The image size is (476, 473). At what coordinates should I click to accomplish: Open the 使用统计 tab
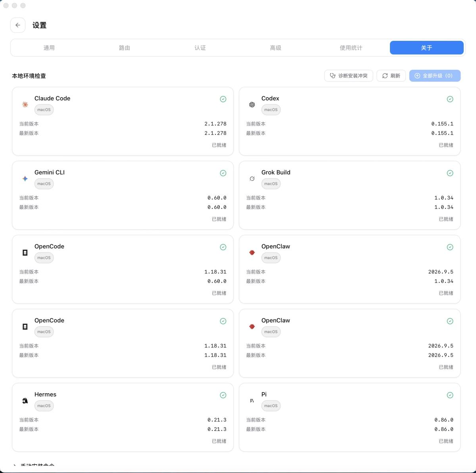(351, 48)
